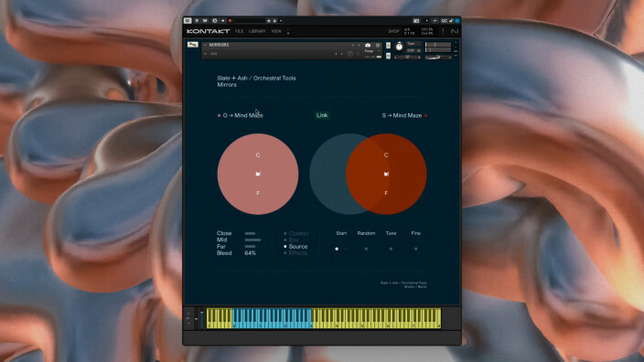Image resolution: width=644 pixels, height=362 pixels.
Task: Click the orange dot after S → Mind Maze
Action: [426, 116]
